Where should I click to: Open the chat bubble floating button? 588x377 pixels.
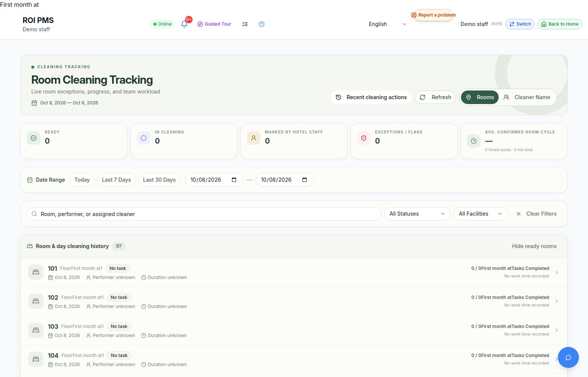point(568,357)
